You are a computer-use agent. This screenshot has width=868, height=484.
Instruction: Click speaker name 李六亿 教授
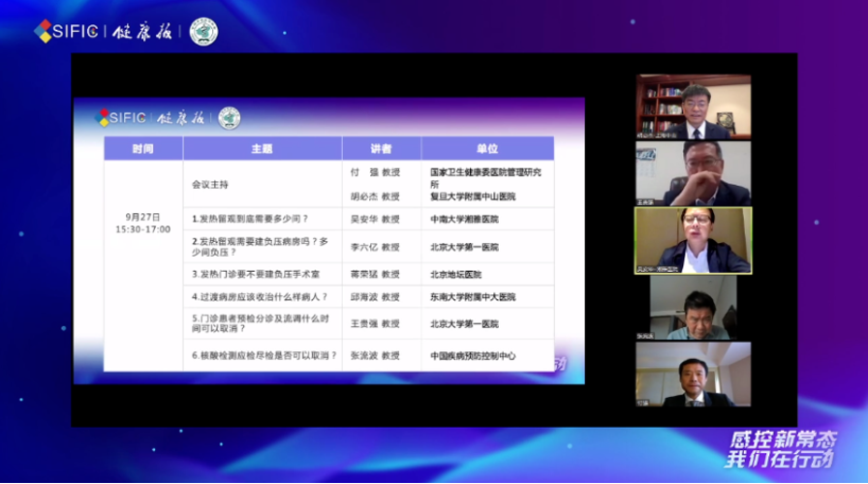pyautogui.click(x=375, y=247)
